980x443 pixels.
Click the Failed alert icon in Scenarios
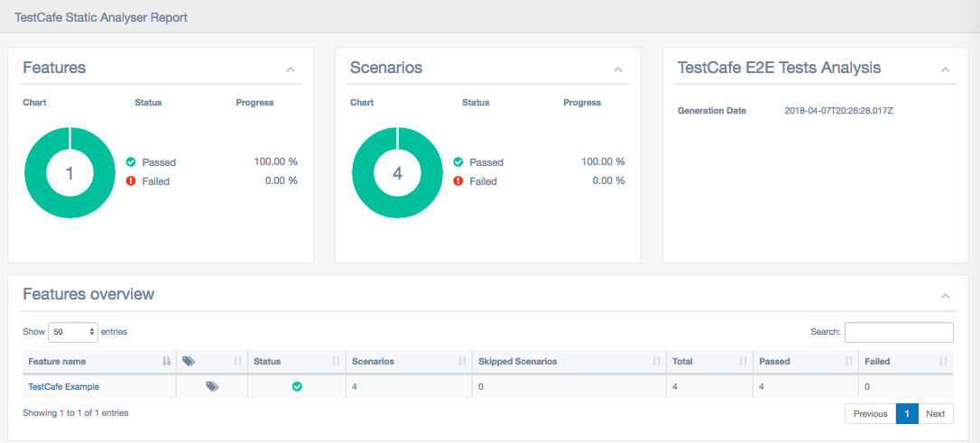[x=458, y=180]
